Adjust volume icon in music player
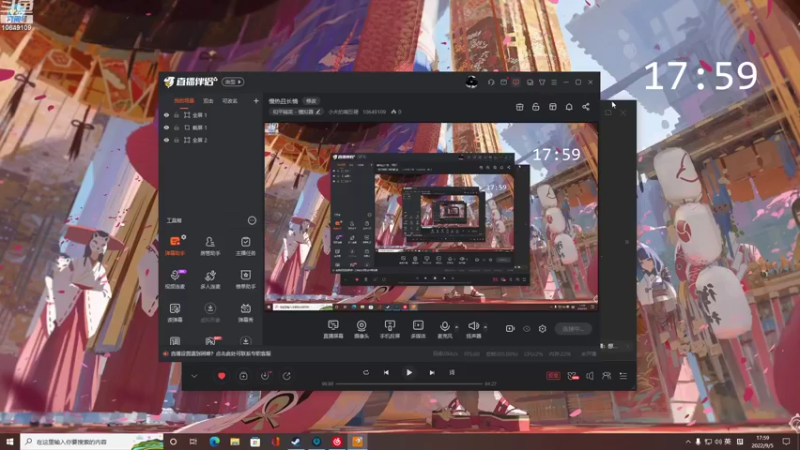This screenshot has height=450, width=800. click(590, 376)
